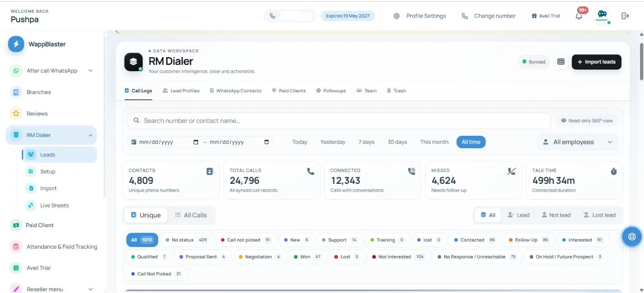Viewport: 644px width, 293px height.
Task: Filter by Follow-Up status chip
Action: 529,240
